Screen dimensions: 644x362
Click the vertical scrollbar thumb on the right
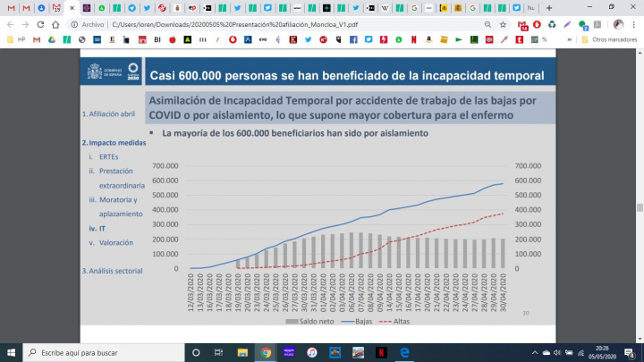639,206
